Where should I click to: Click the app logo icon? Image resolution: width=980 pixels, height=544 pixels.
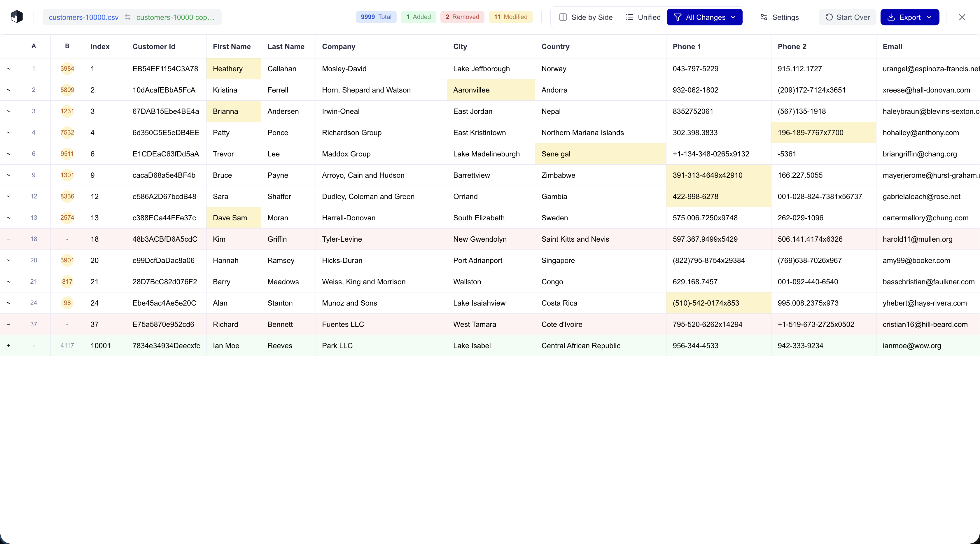point(17,17)
